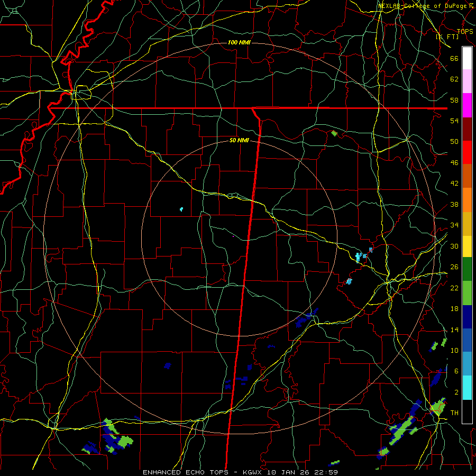The image size is (476, 476).
Task: Click the "TOPS" legend title
Action: tap(465, 31)
